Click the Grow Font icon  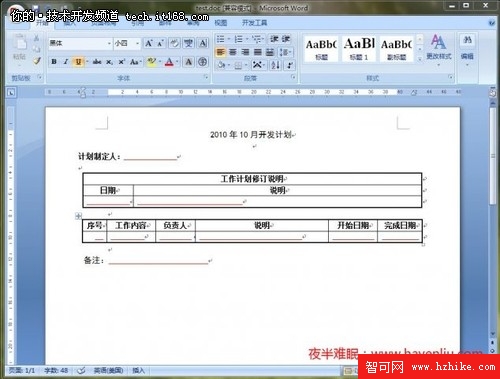(x=149, y=43)
